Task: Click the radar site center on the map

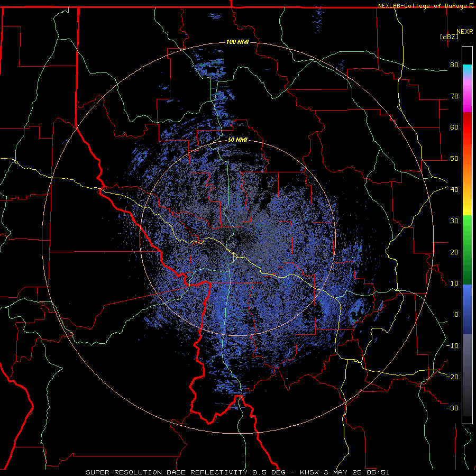Action: pyautogui.click(x=237, y=239)
